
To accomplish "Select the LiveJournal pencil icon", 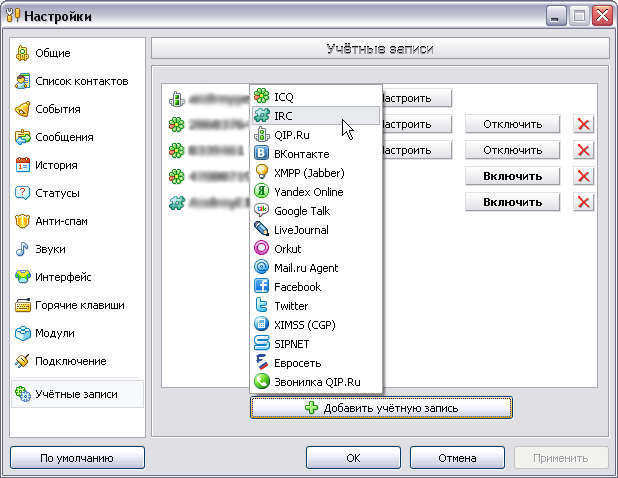I will click(261, 229).
